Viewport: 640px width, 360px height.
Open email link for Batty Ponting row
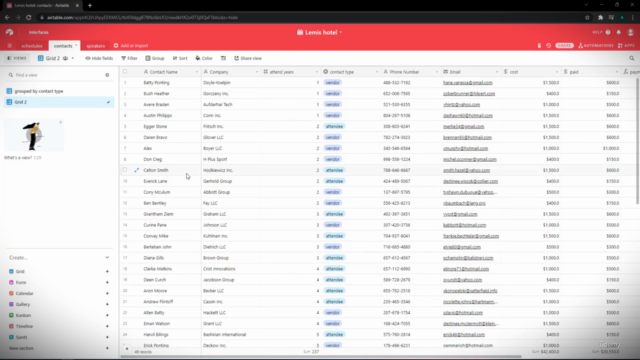(467, 83)
